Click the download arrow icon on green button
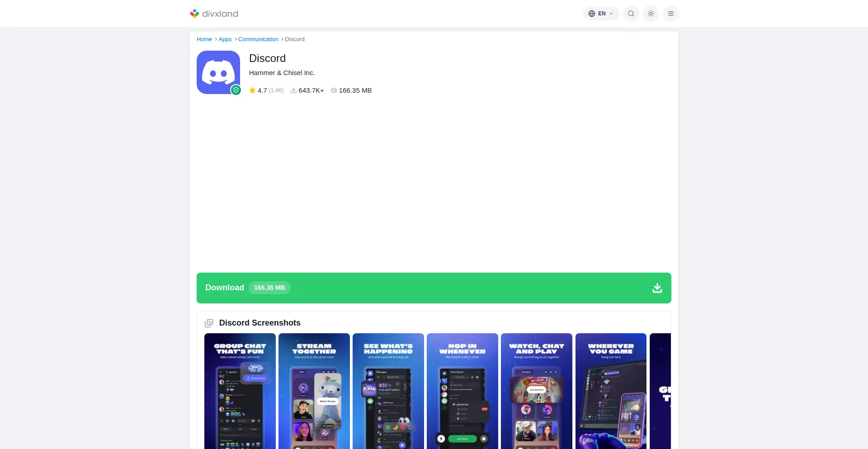868x449 pixels. coord(657,288)
